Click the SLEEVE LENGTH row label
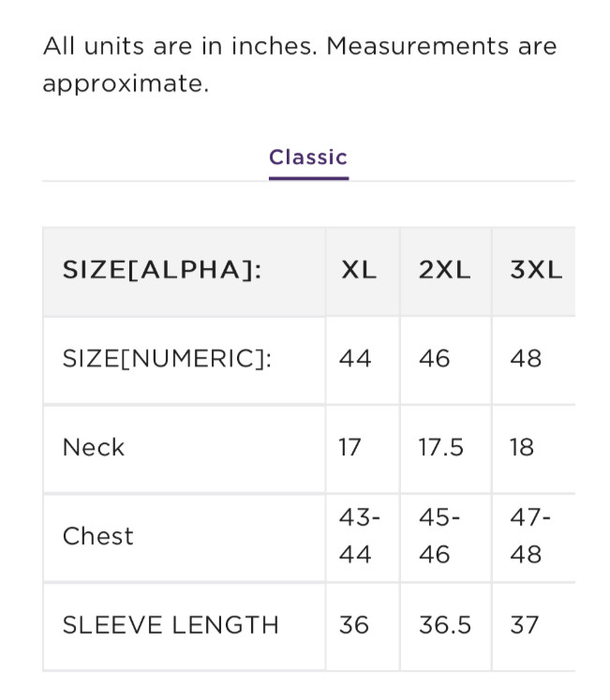Image resolution: width=610 pixels, height=700 pixels. (x=171, y=625)
